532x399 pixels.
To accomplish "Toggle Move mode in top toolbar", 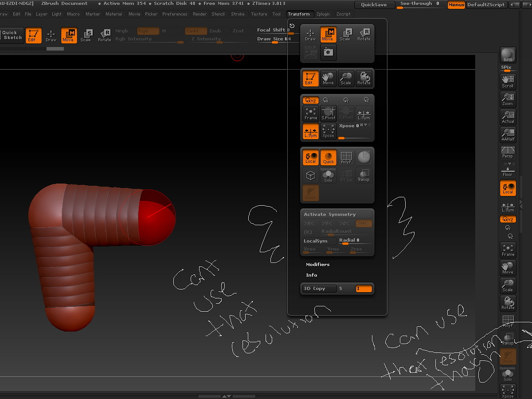I will pos(69,35).
